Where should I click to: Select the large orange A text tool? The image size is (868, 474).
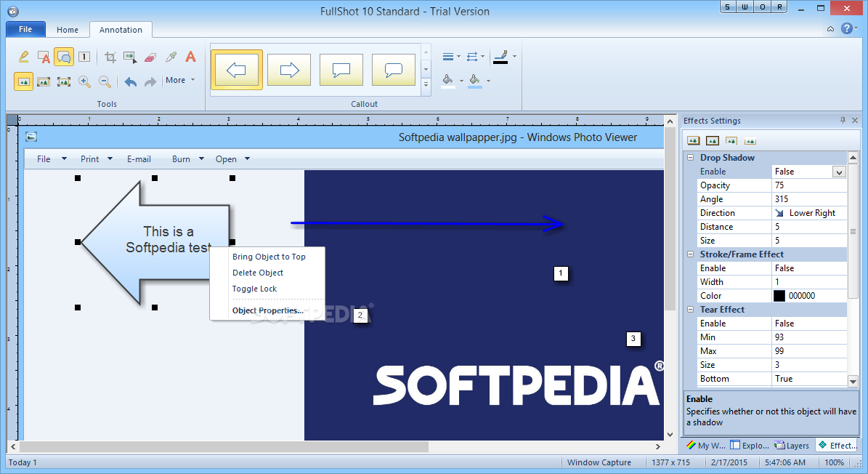(190, 57)
